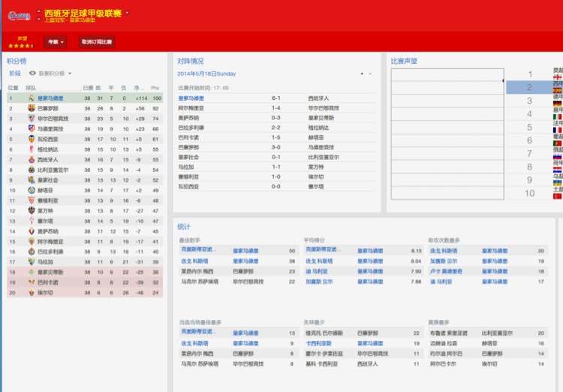Toggle the eye view icon above league table
The height and width of the screenshot is (392, 563).
pyautogui.click(x=32, y=74)
